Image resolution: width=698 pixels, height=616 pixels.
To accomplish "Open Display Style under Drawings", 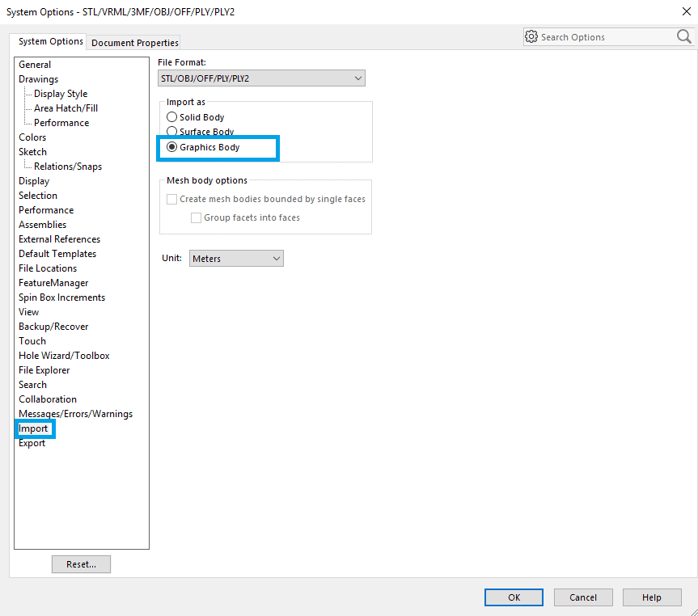I will click(61, 94).
